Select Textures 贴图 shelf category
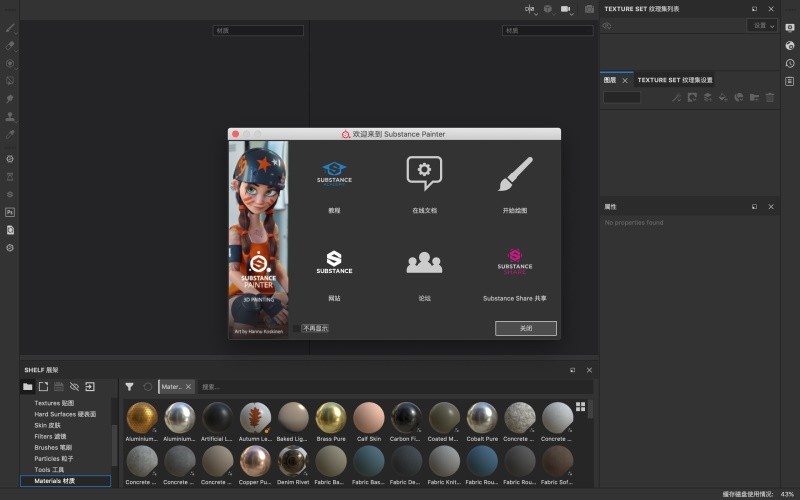The width and height of the screenshot is (800, 500). (54, 403)
